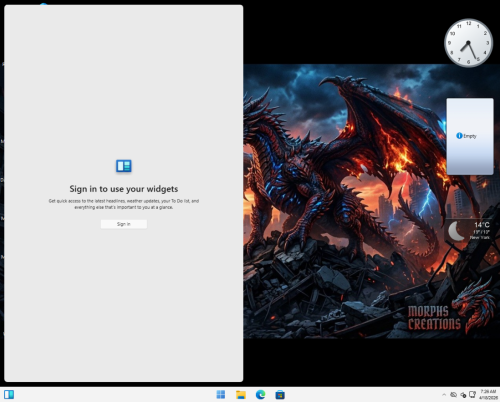Click the network monitor tray icon

(472, 395)
